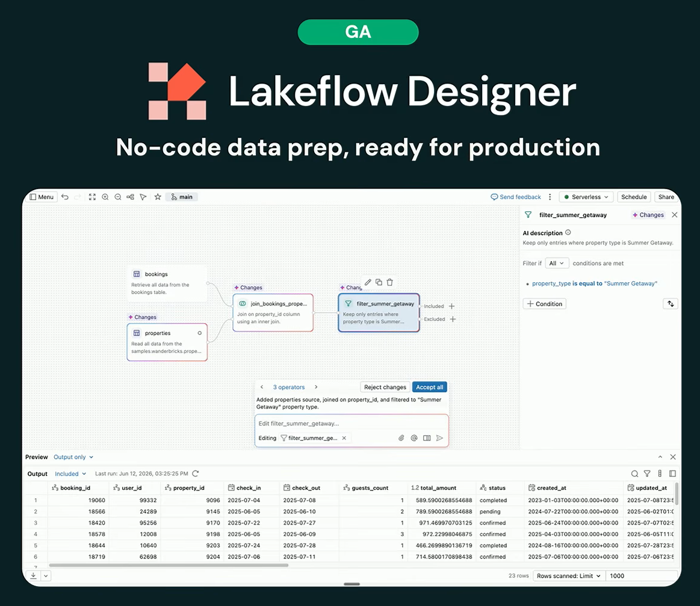Viewport: 700px width, 606px height.
Task: Click Reject changes button
Action: coord(385,387)
